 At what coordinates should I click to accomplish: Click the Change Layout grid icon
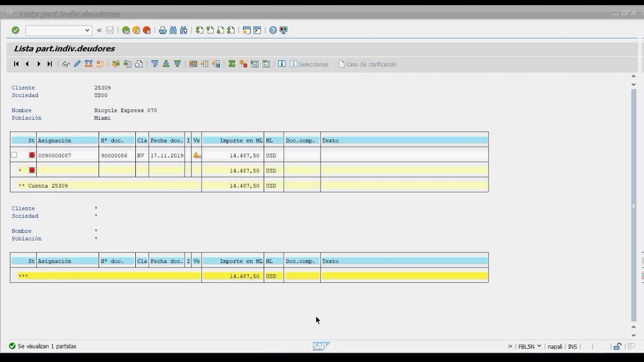click(193, 64)
